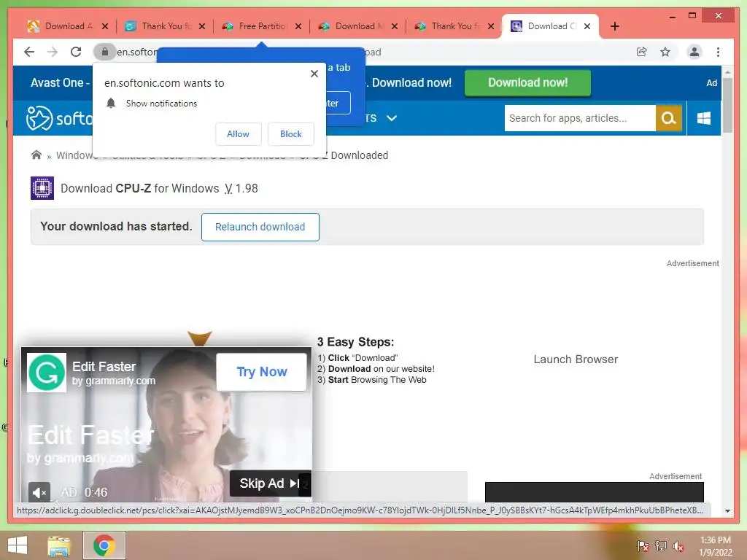Click Launch Browser ad text
This screenshot has width=747, height=560.
[x=576, y=359]
